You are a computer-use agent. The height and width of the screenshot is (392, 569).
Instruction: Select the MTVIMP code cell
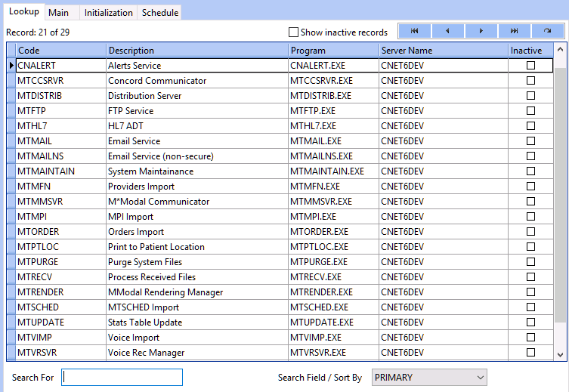click(61, 338)
